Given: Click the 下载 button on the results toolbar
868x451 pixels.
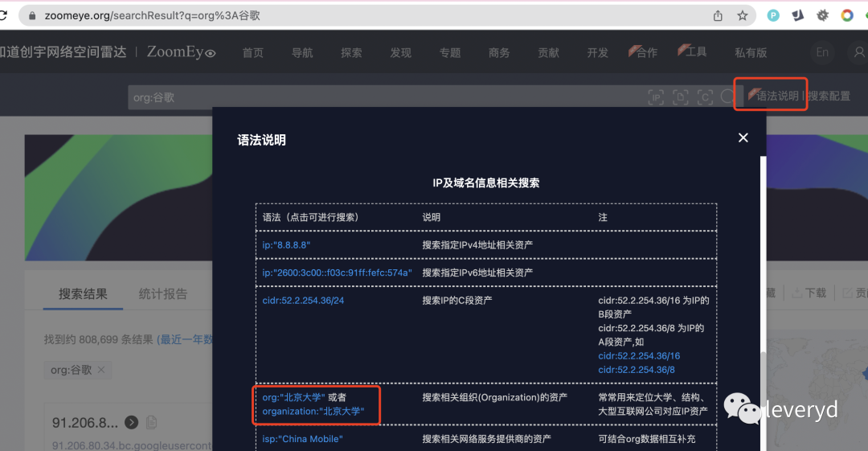Looking at the screenshot, I should click(809, 293).
